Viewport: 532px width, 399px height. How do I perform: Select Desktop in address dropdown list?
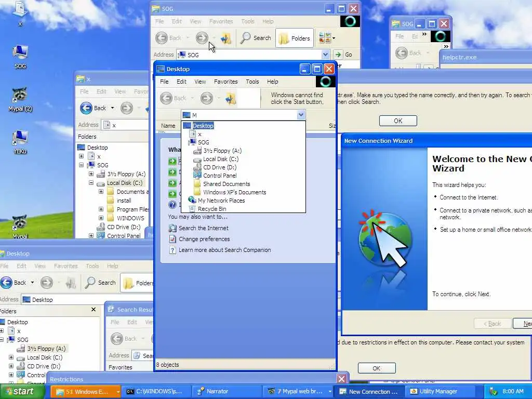203,126
